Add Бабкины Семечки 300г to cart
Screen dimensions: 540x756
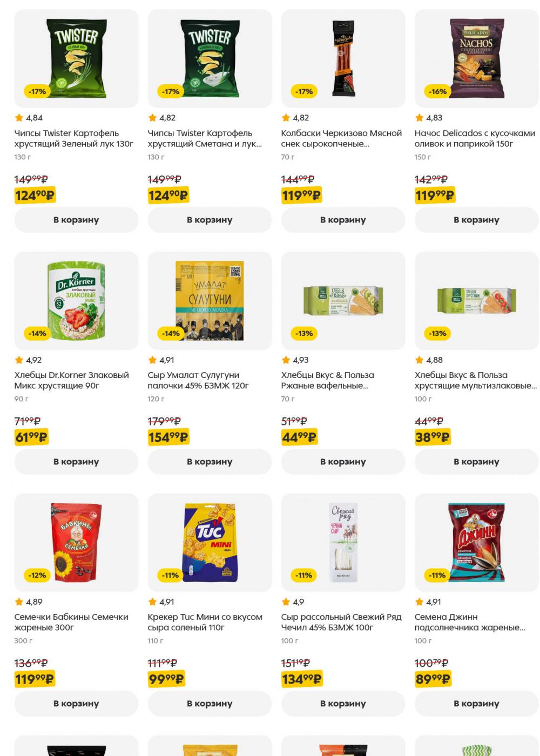point(76,704)
